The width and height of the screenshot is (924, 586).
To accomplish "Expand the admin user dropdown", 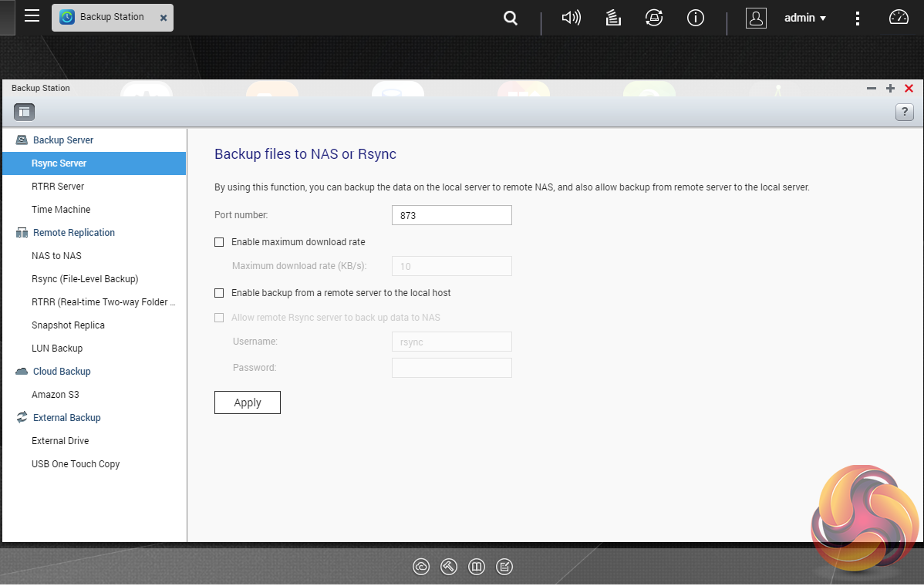I will pyautogui.click(x=805, y=18).
